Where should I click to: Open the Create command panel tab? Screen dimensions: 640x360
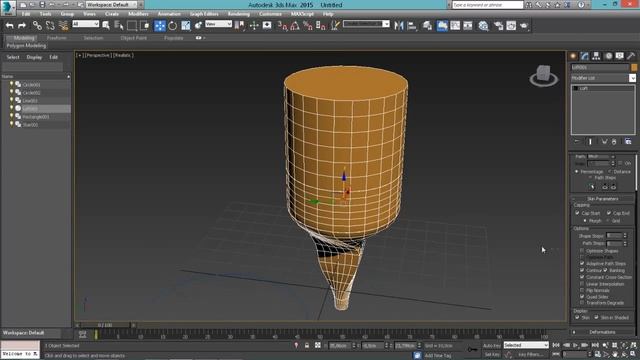click(573, 56)
